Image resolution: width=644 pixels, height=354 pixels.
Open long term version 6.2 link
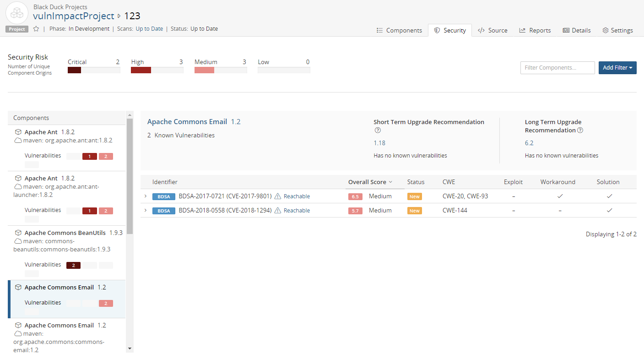coord(529,143)
